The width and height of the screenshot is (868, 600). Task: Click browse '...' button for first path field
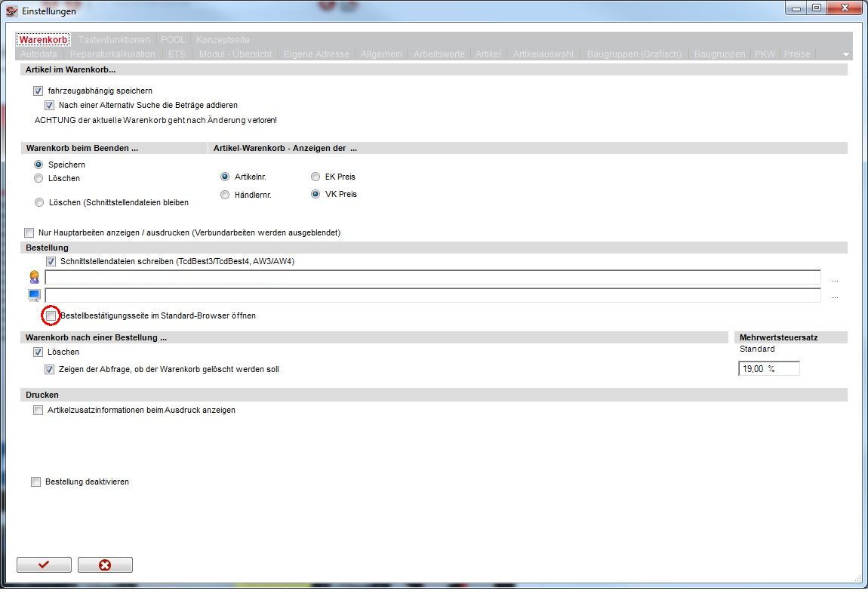tap(835, 279)
